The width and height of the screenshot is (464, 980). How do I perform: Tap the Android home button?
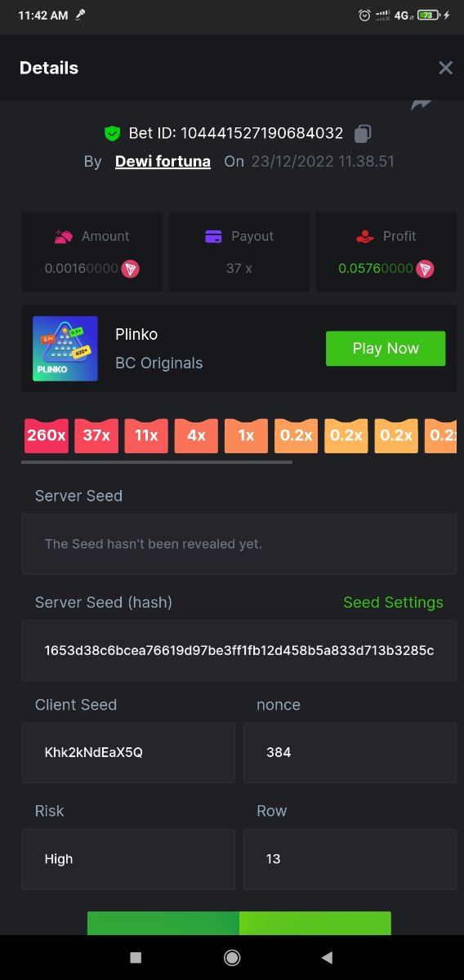tap(232, 957)
